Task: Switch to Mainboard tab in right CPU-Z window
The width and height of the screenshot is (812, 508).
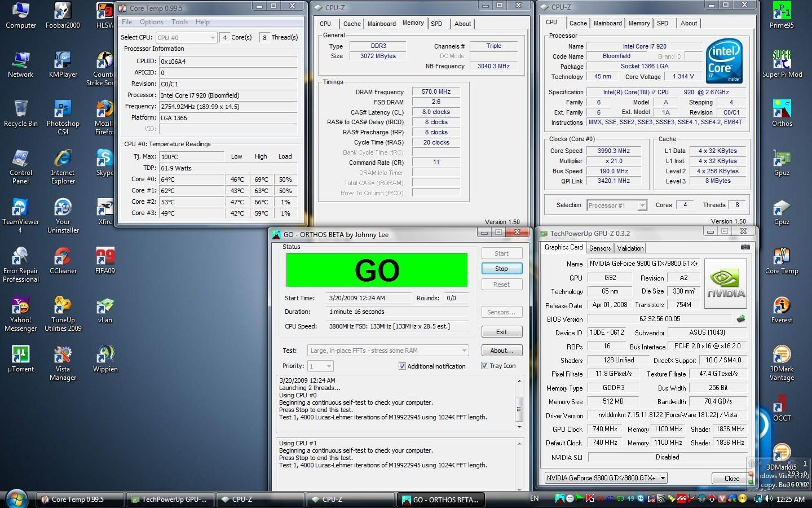Action: 607,23
